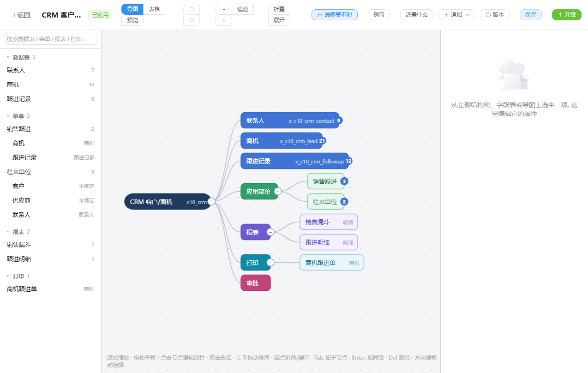Viewport: 588px width, 373px height.
Task: Select the 销售漏斗 明细 map node
Action: (329, 222)
